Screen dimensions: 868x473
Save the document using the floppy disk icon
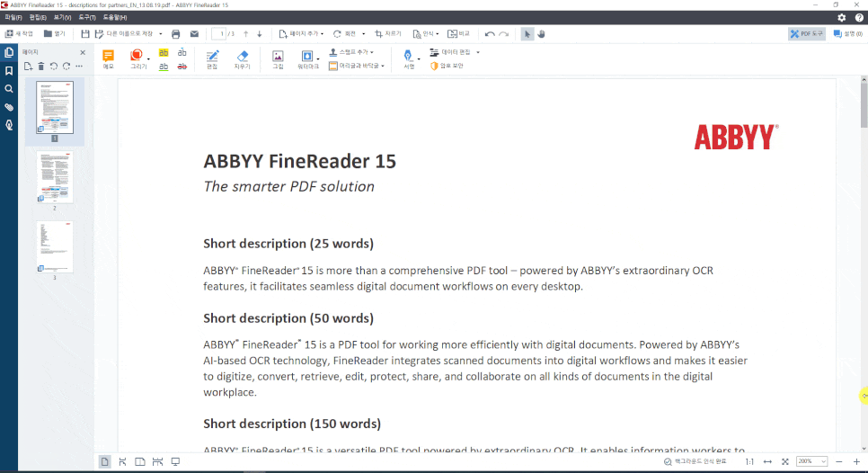point(84,34)
